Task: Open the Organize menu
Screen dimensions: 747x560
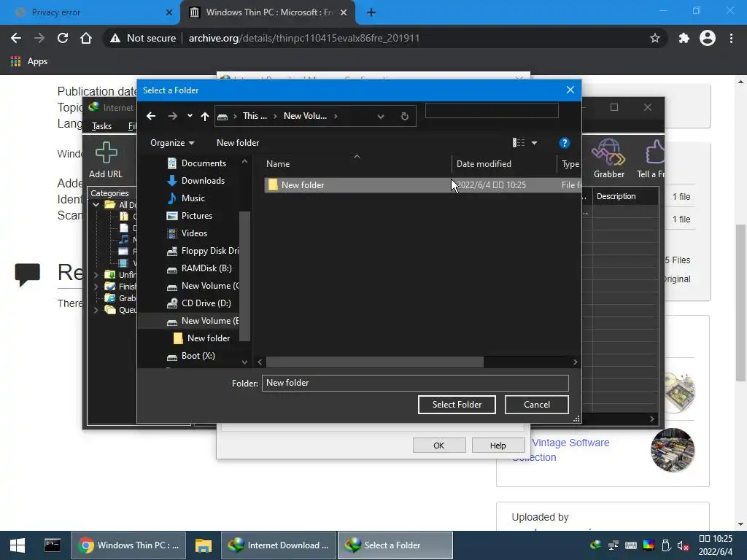Action: 172,143
